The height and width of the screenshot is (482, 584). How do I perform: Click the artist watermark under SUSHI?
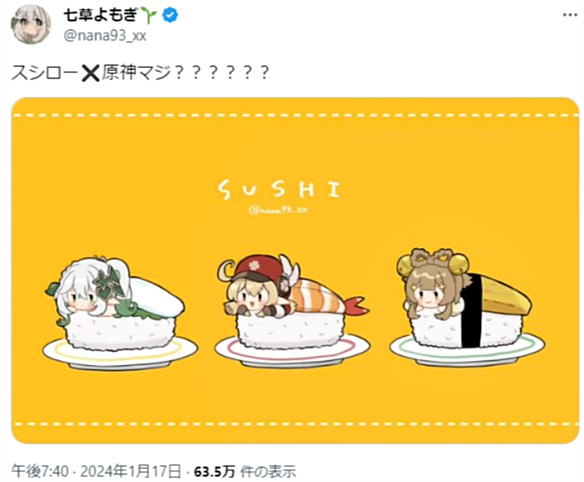pyautogui.click(x=278, y=210)
